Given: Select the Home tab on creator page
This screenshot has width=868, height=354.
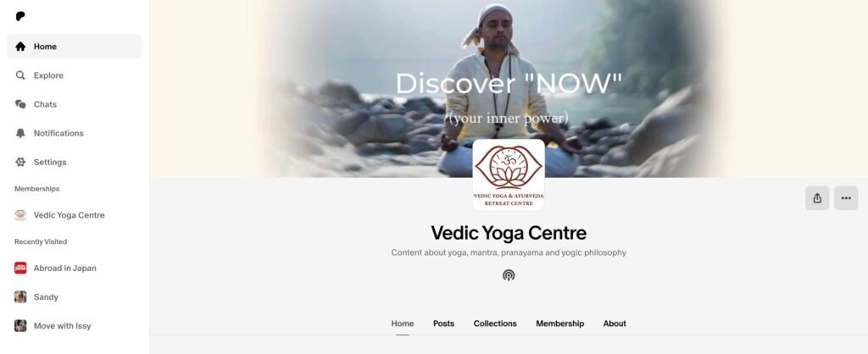Looking at the screenshot, I should 403,324.
